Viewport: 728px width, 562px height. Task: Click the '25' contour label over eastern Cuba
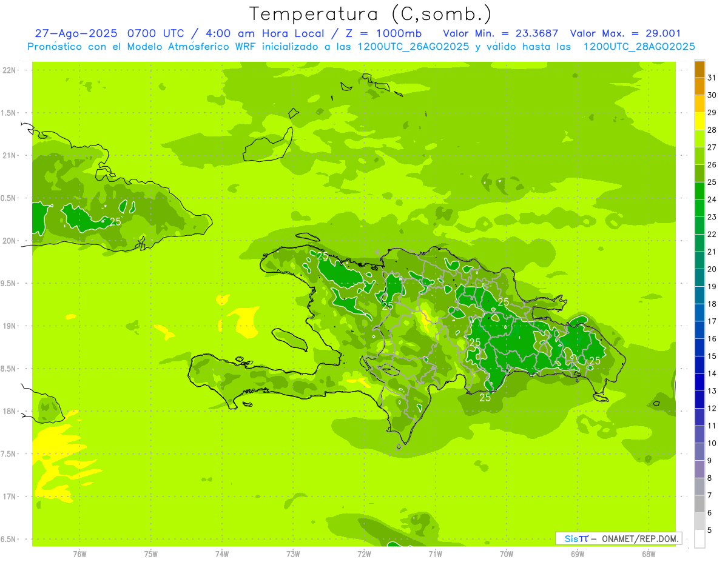tap(115, 221)
